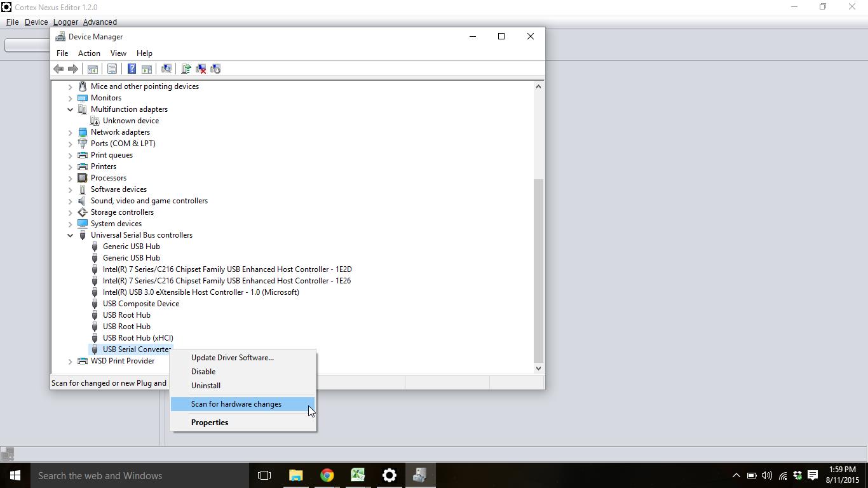Click the Back navigation arrow
This screenshot has width=868, height=488.
click(x=58, y=69)
